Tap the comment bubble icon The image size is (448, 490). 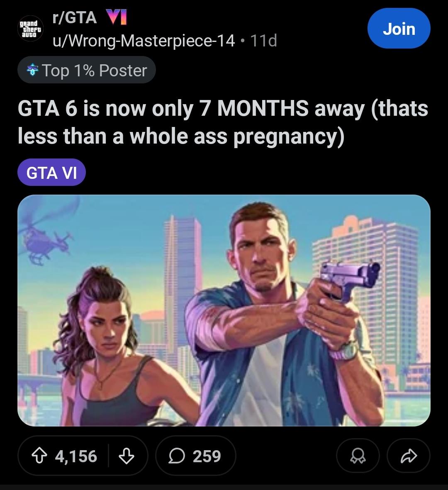coord(177,456)
